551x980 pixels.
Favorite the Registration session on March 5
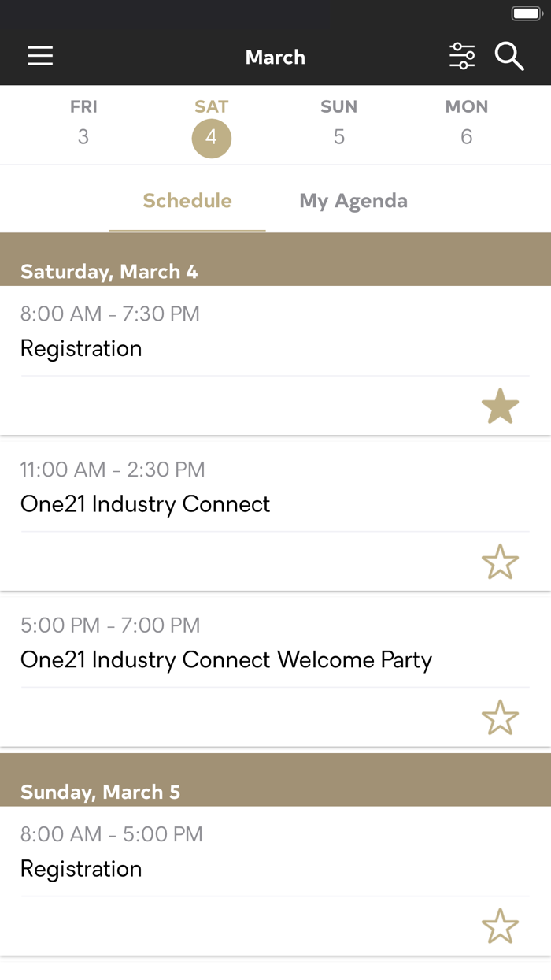point(500,926)
